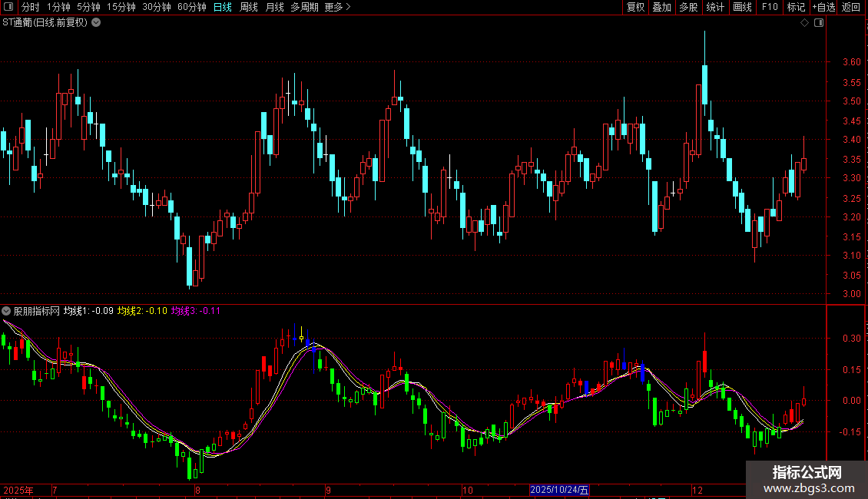This screenshot has width=868, height=499.
Task: Switch to 分时 intraday view
Action: (31, 7)
